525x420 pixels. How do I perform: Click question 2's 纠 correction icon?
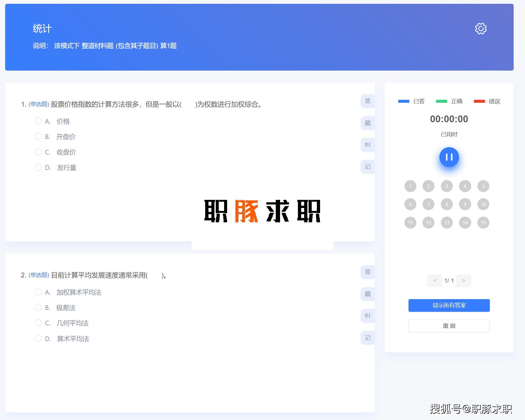click(x=368, y=316)
